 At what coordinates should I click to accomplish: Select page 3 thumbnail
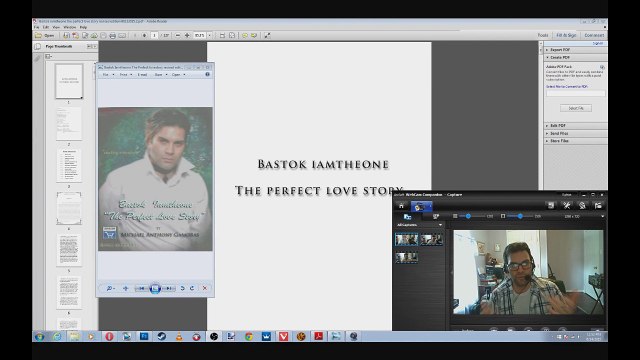69,165
